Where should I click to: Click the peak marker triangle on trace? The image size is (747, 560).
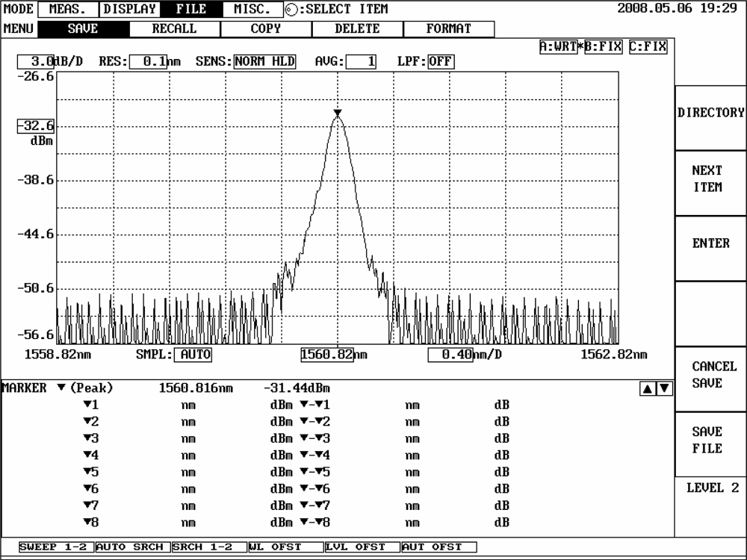coord(338,113)
